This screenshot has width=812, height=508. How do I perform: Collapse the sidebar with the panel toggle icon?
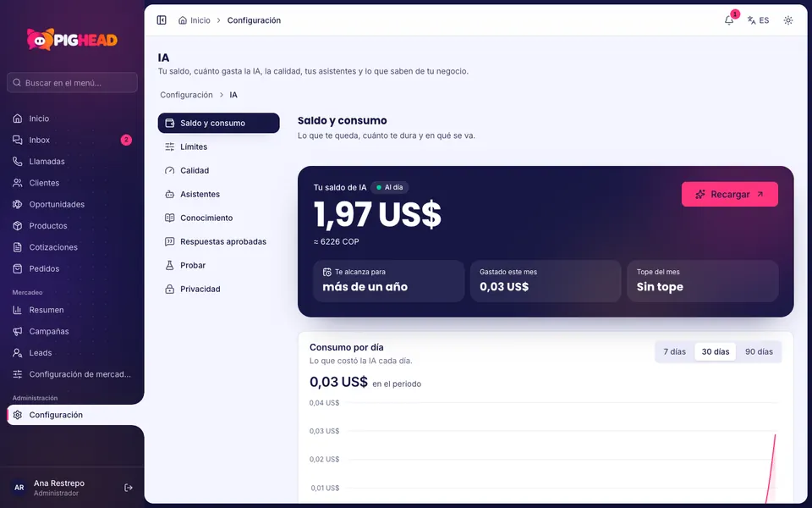coord(162,20)
